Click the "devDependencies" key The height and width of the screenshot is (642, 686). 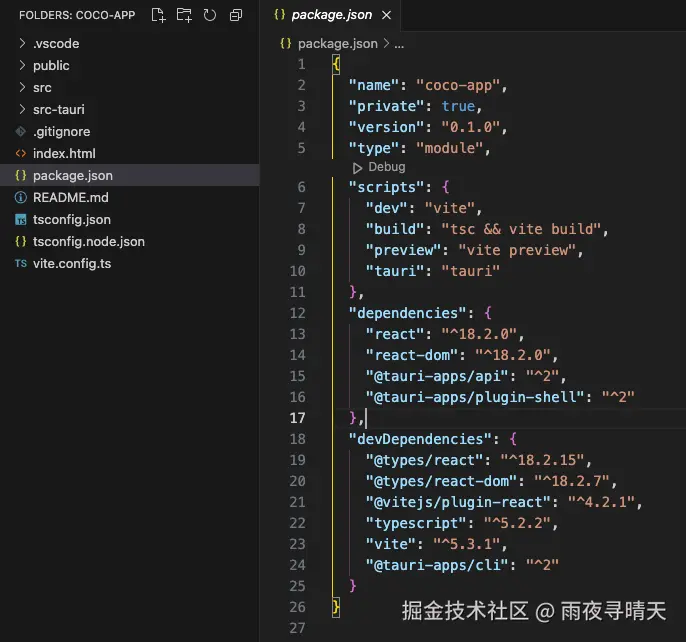point(420,439)
